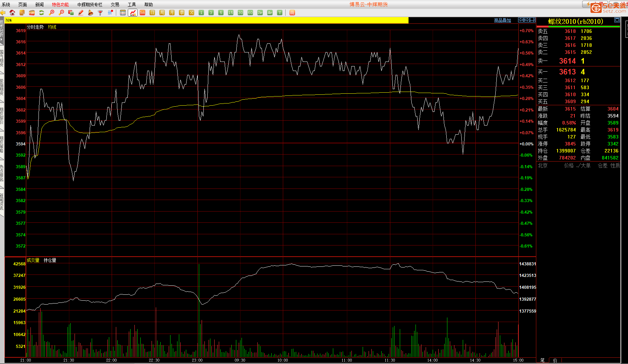Click the 商品叠加 overlay link
Screen dimensions: 628x364
503,20
